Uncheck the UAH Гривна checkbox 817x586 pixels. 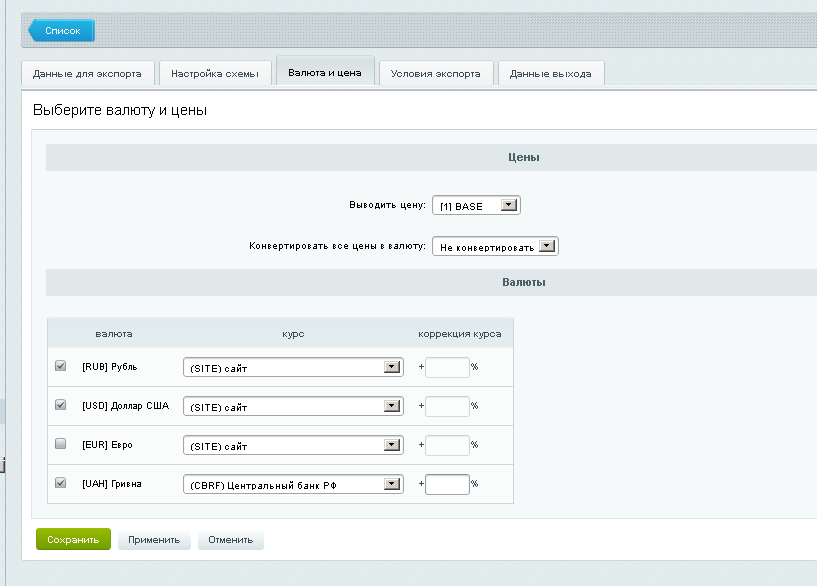60,484
